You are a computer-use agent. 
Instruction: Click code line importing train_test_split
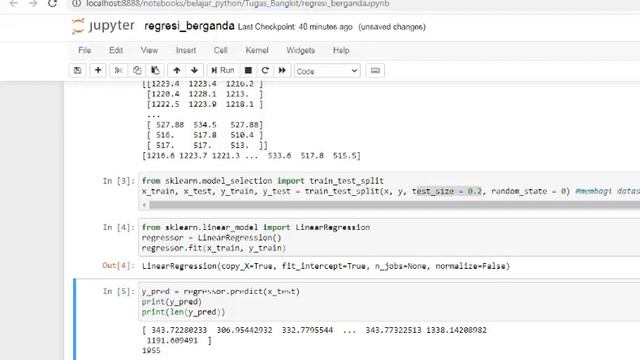[263, 181]
